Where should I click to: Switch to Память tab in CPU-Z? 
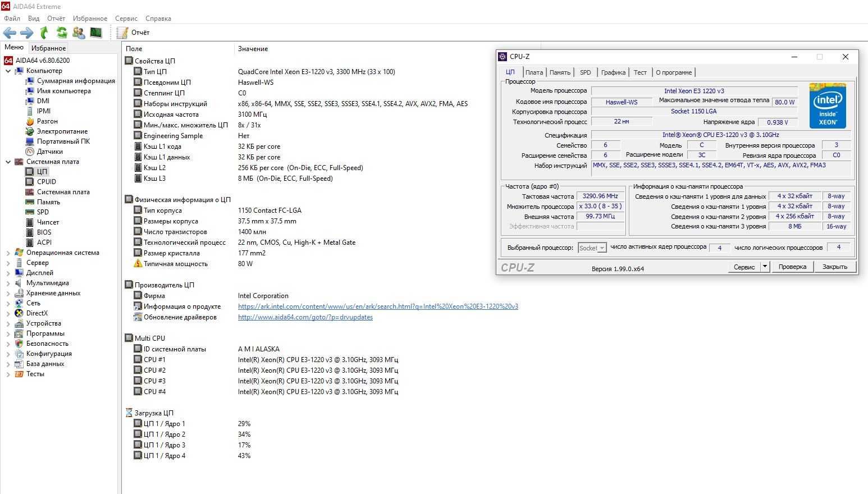click(560, 72)
